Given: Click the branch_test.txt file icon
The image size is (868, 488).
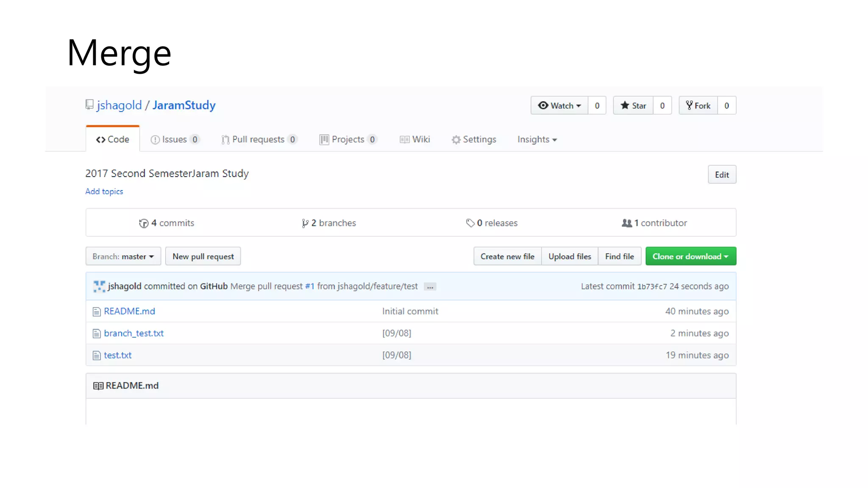Looking at the screenshot, I should (97, 334).
